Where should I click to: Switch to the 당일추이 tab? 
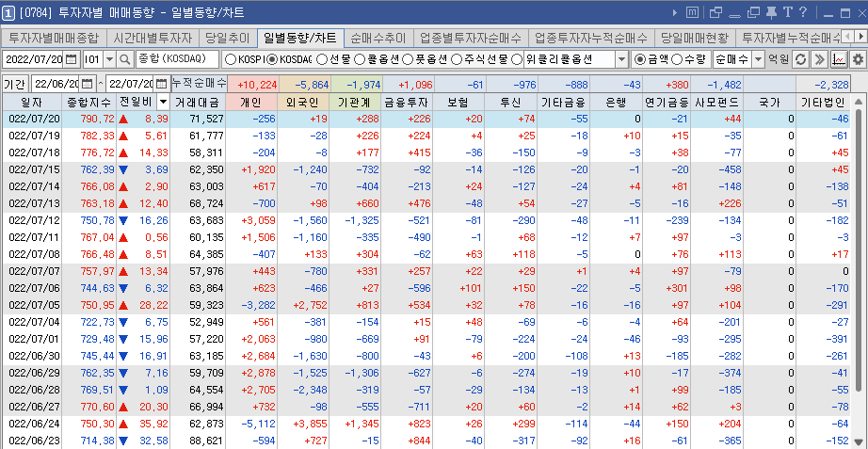click(228, 39)
